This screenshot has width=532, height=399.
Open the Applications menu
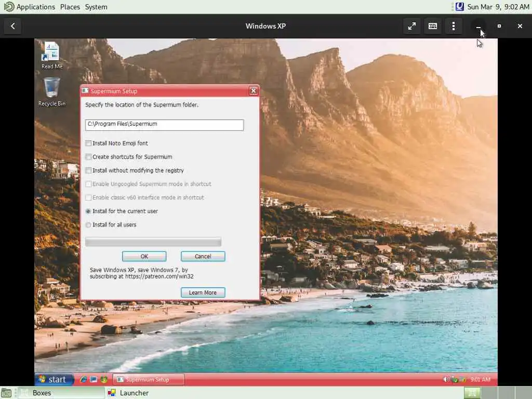coord(36,7)
